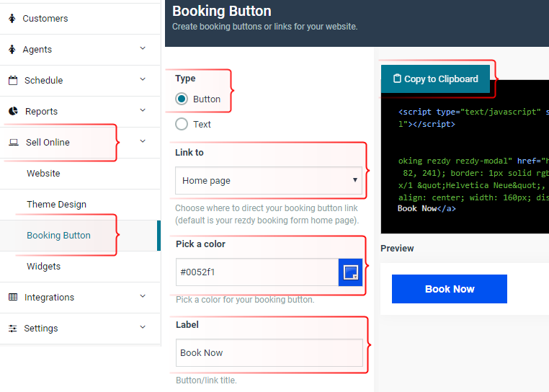Viewport: 549px width, 392px height.
Task: Expand the Settings menu chevron
Action: coord(143,327)
